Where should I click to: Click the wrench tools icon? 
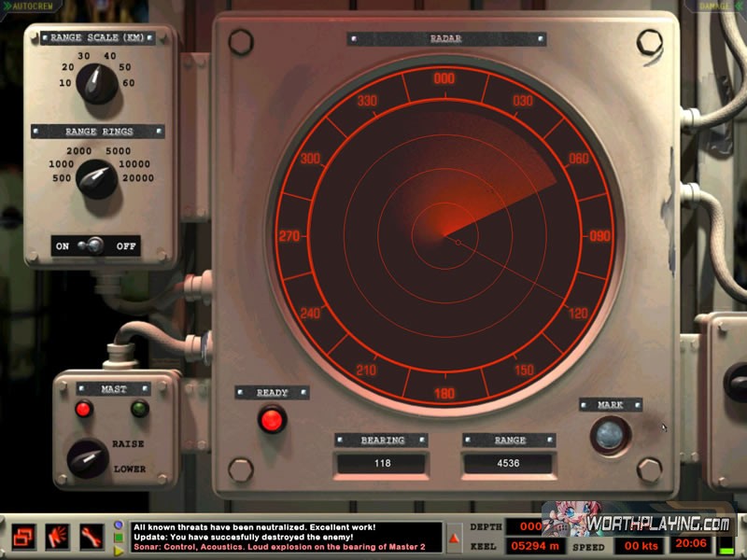coord(91,537)
